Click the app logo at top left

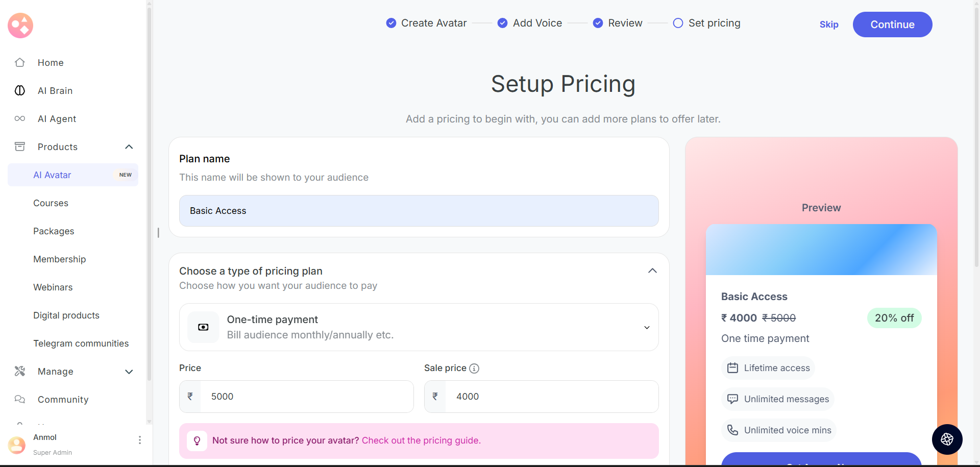pos(20,26)
